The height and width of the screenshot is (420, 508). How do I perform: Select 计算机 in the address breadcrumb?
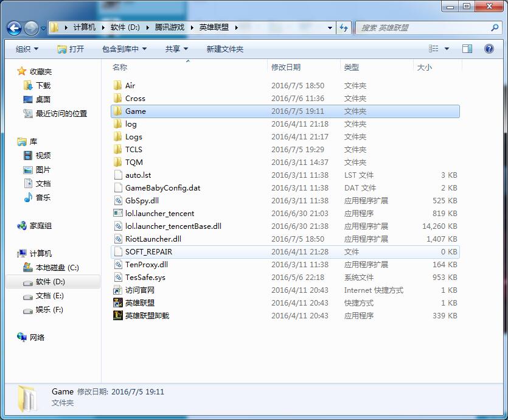[x=84, y=27]
